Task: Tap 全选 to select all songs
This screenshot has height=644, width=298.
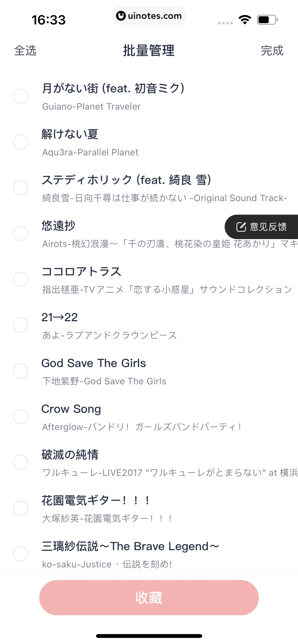Action: pyautogui.click(x=25, y=50)
